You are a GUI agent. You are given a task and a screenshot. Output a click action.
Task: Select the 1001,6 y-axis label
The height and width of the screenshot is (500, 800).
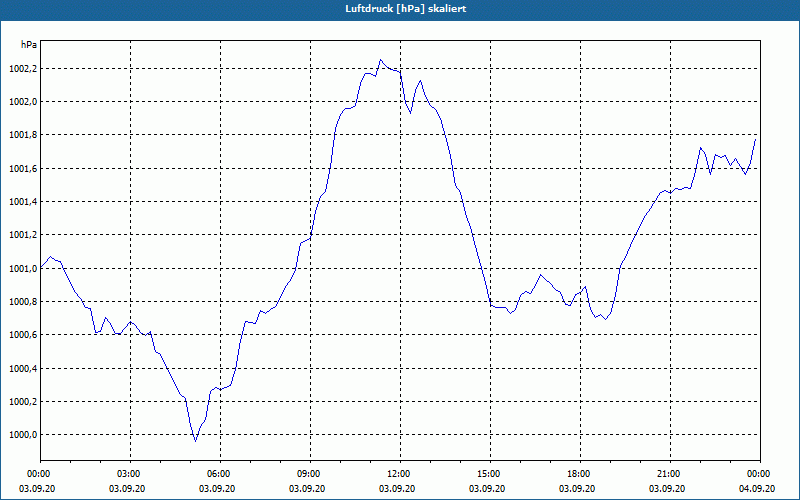[x=23, y=169]
